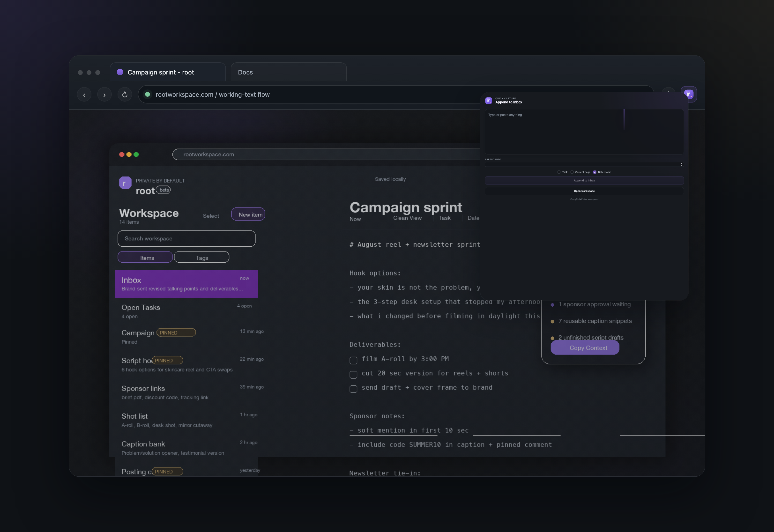The width and height of the screenshot is (774, 532).
Task: Click the Quick Capture popup root logo
Action: point(489,100)
